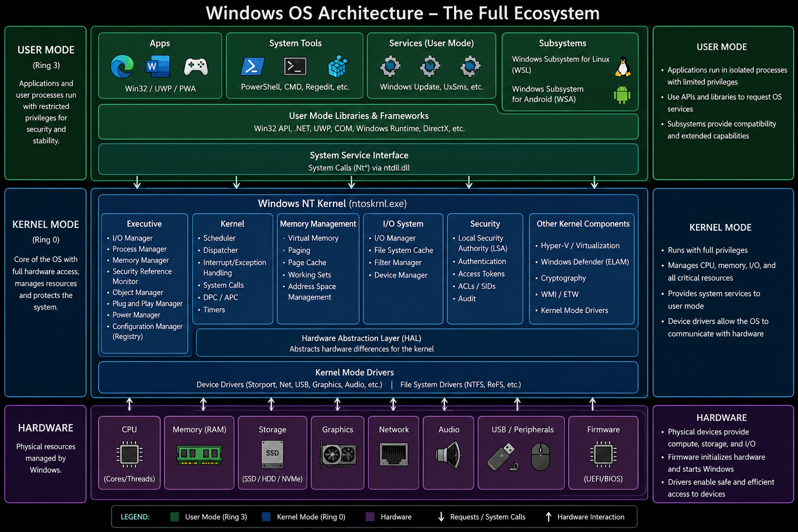The height and width of the screenshot is (532, 798).
Task: Click the Android robot icon for WSA
Action: coord(622,95)
